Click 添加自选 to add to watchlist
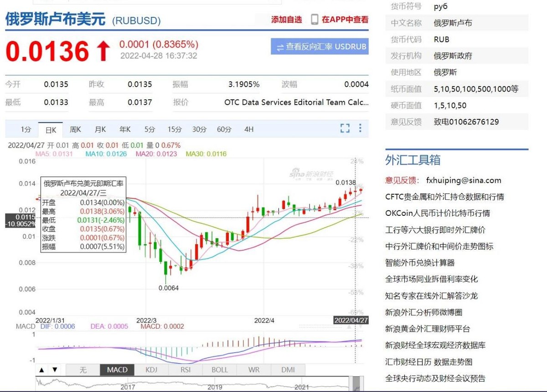The image size is (547, 392). (287, 20)
